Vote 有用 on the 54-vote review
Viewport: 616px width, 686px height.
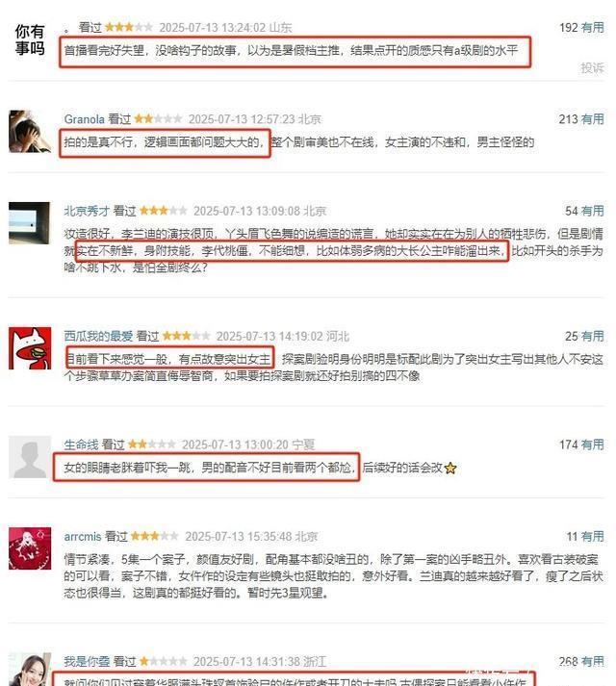593,211
